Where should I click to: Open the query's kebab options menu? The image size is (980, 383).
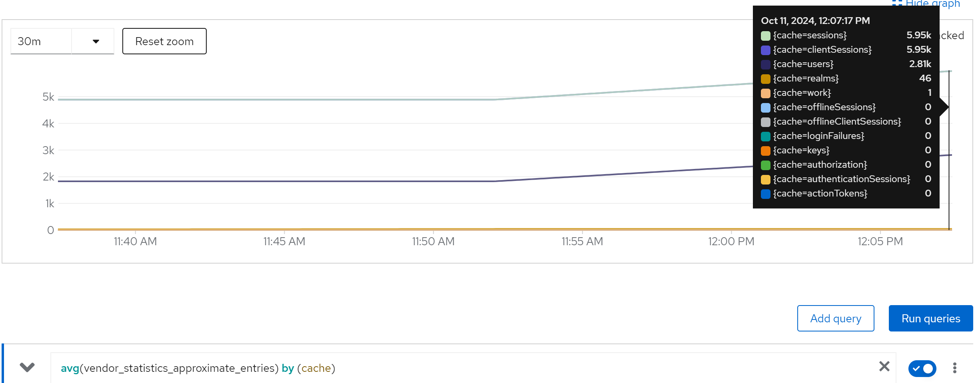(x=954, y=368)
